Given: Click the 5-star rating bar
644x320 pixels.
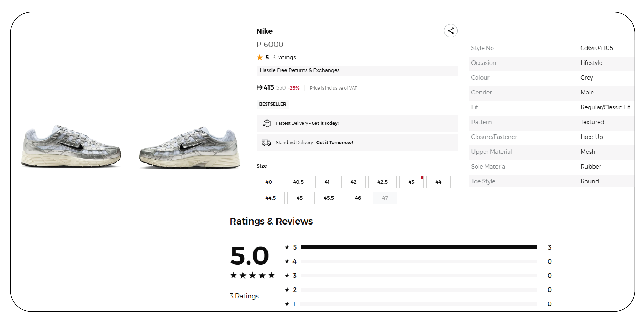Looking at the screenshot, I should (x=419, y=247).
